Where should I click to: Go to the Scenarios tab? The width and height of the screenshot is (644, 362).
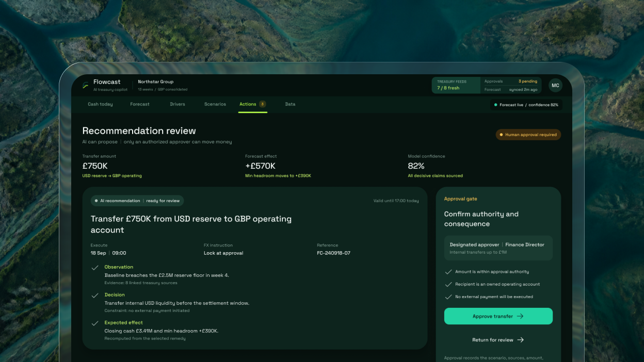coord(215,104)
